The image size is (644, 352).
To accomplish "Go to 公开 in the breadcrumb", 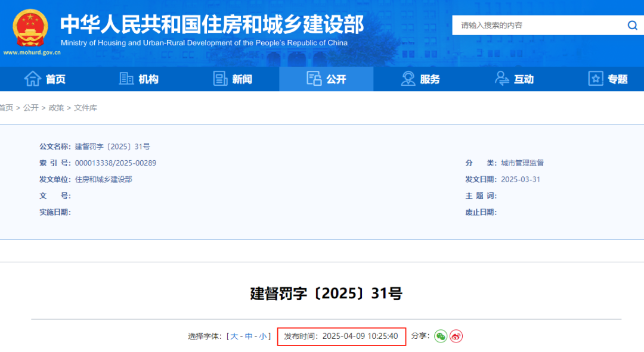I will coord(31,108).
